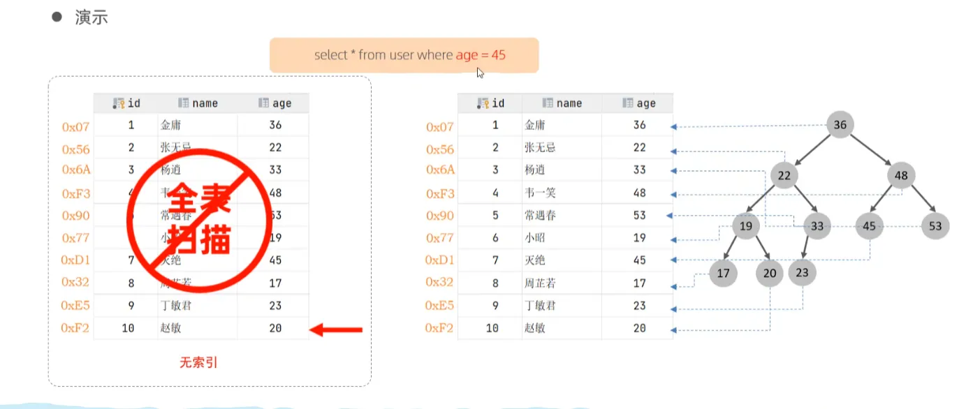Click the 赵敏 name cell in the right table
980x409 pixels.
(534, 328)
